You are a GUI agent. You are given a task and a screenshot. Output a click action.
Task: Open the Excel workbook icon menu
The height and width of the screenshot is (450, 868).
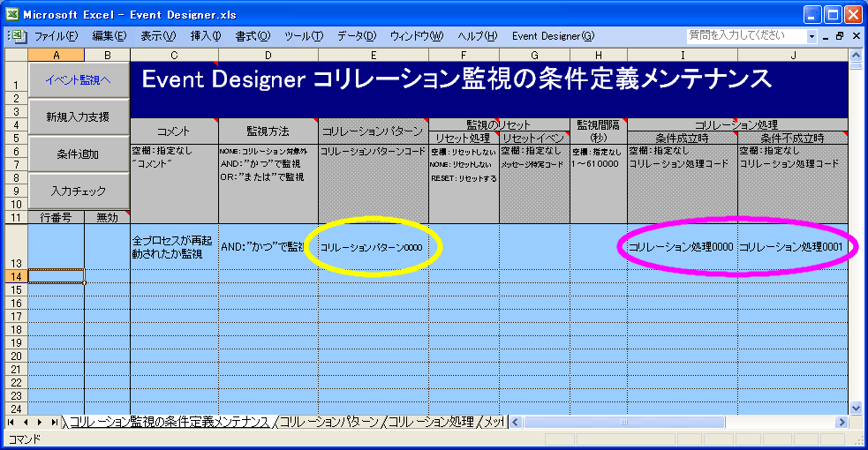click(19, 36)
